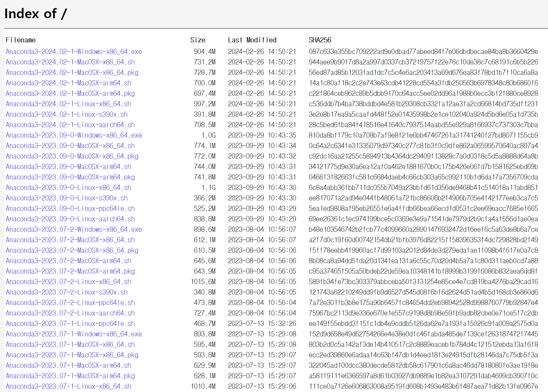The height and width of the screenshot is (392, 548).
Task: Select Anaconda3-2023.09-0-Linux-x86_64.sh link
Action: pyautogui.click(x=68, y=188)
